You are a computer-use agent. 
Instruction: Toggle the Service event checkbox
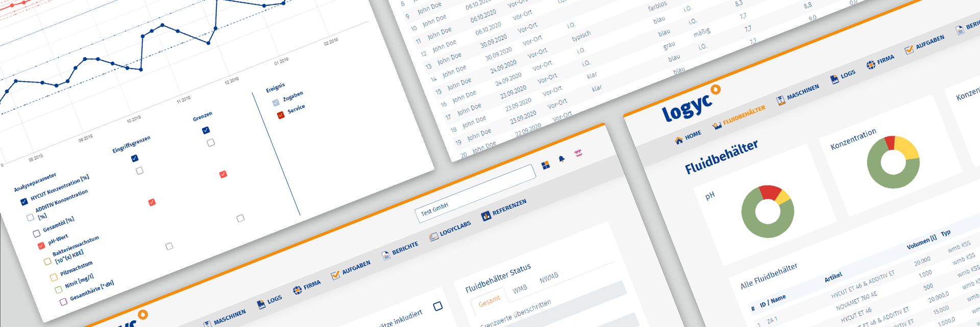(x=280, y=115)
